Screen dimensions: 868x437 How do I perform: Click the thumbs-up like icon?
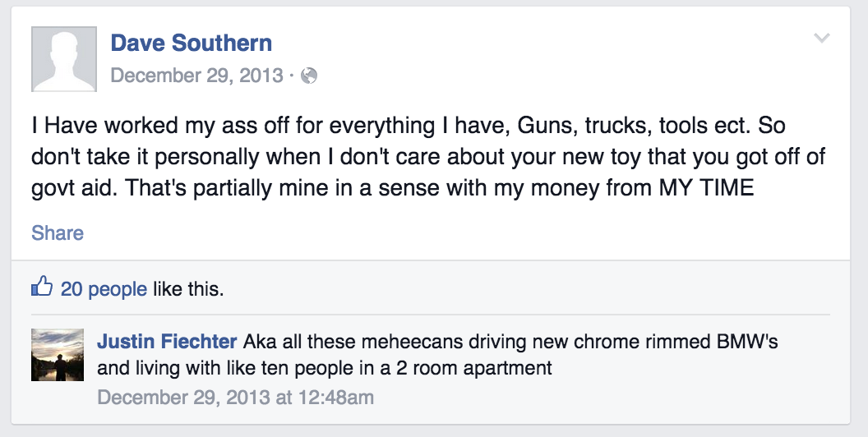tap(41, 288)
